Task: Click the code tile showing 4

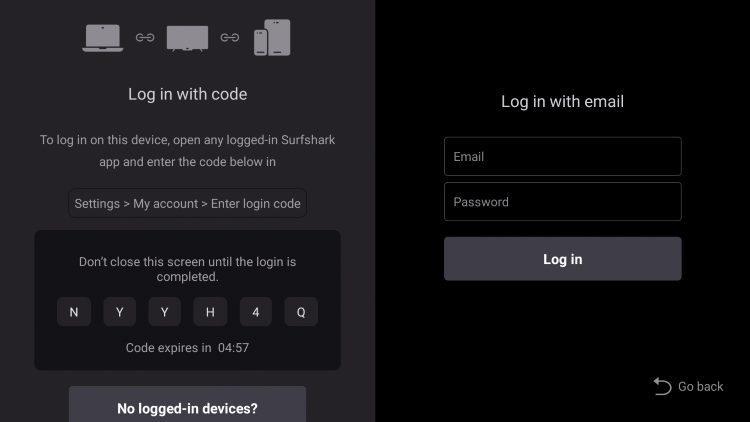Action: click(256, 312)
